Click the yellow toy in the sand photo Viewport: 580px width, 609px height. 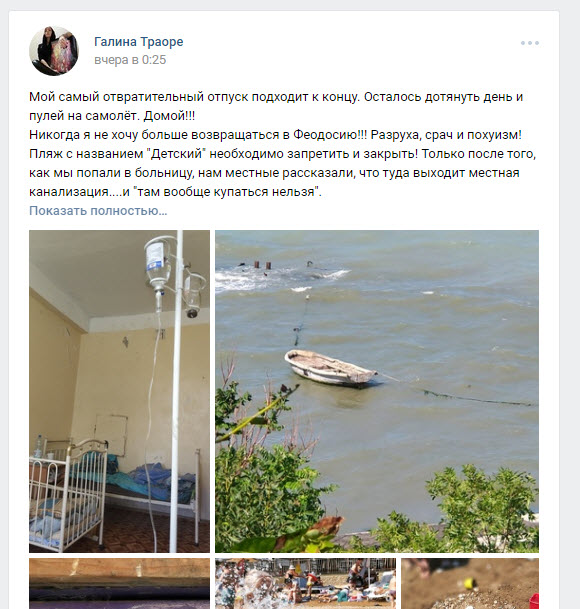point(469,583)
